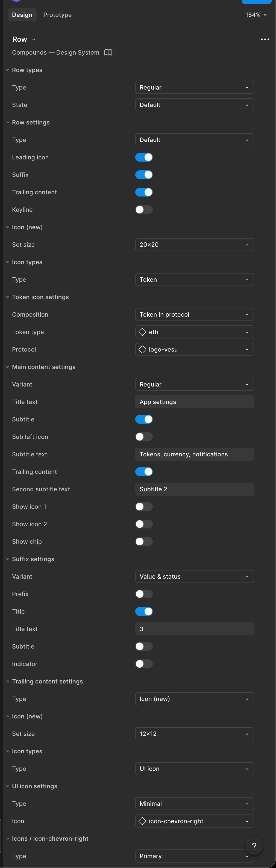Toggle the Suffix settings Indicator switch
Screen dimensions: 276x868
point(144,664)
